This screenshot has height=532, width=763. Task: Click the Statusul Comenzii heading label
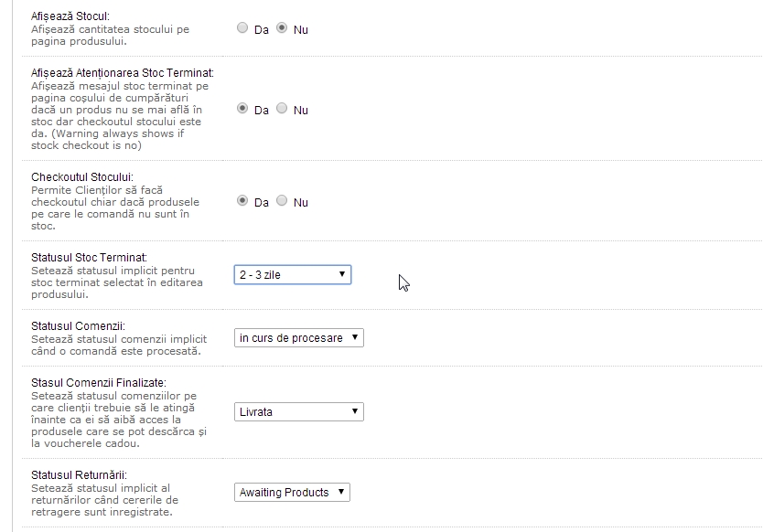click(x=78, y=326)
